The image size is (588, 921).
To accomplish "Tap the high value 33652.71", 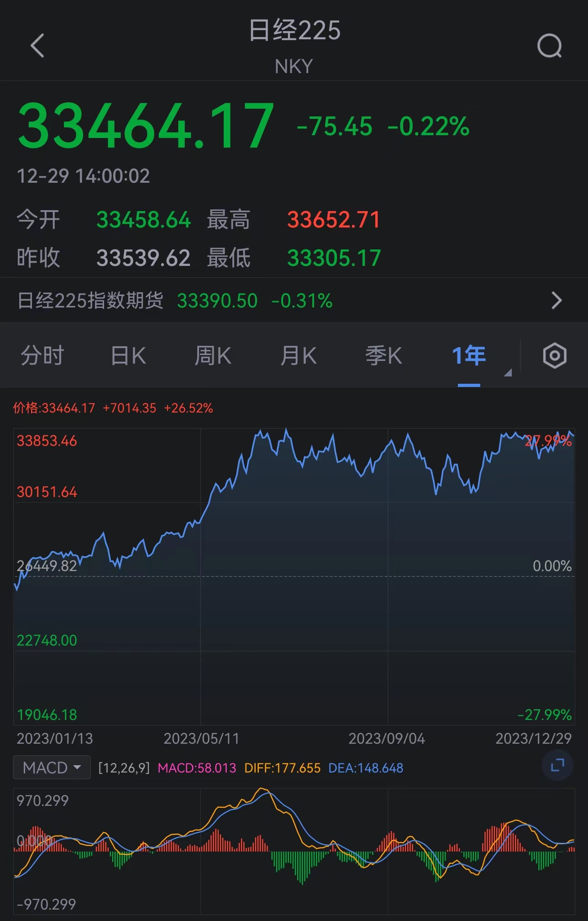I will point(334,220).
